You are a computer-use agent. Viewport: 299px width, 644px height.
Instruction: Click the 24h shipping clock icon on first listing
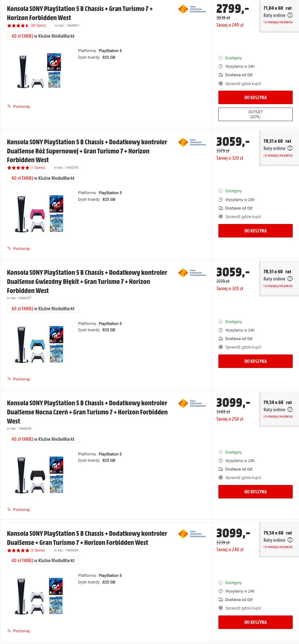pos(221,66)
